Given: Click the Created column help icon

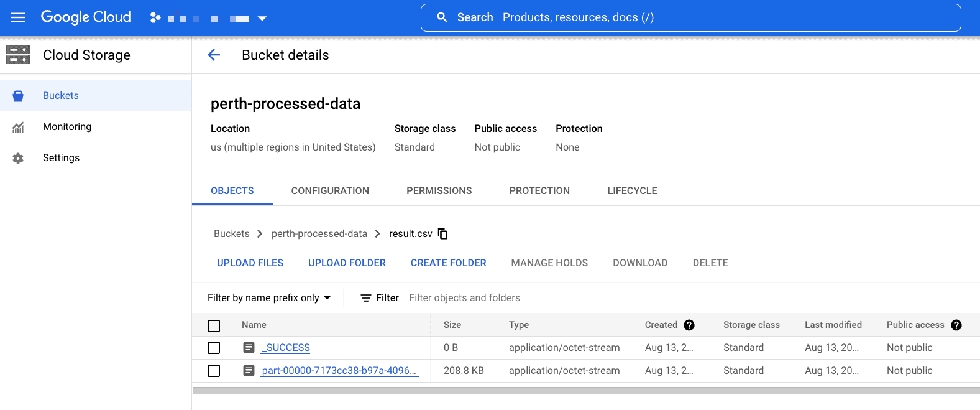Looking at the screenshot, I should click(x=689, y=325).
